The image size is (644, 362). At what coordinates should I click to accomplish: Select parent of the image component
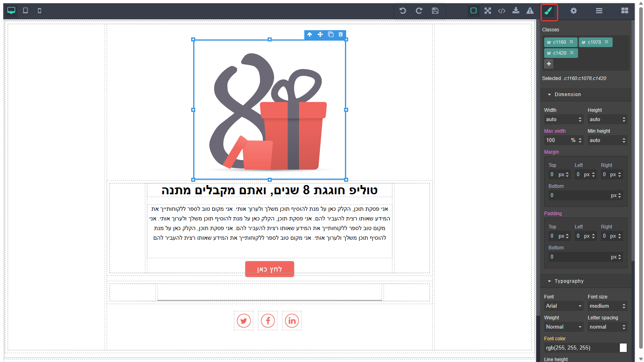310,35
